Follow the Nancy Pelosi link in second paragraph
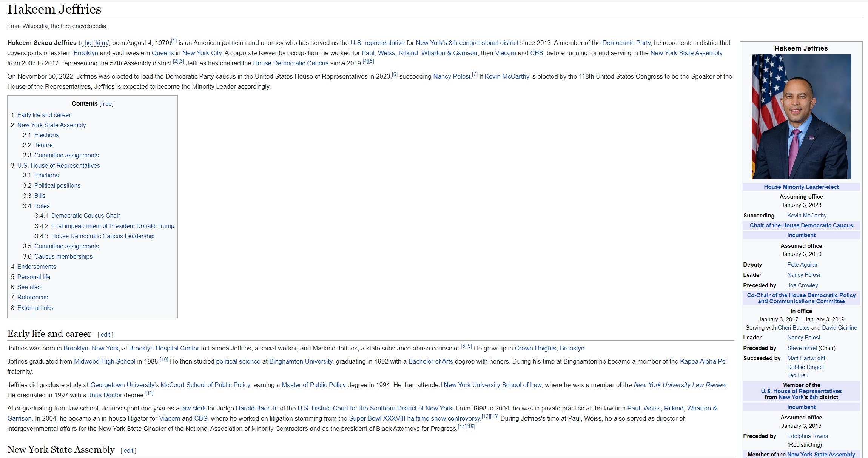Image resolution: width=868 pixels, height=458 pixels. (x=452, y=76)
